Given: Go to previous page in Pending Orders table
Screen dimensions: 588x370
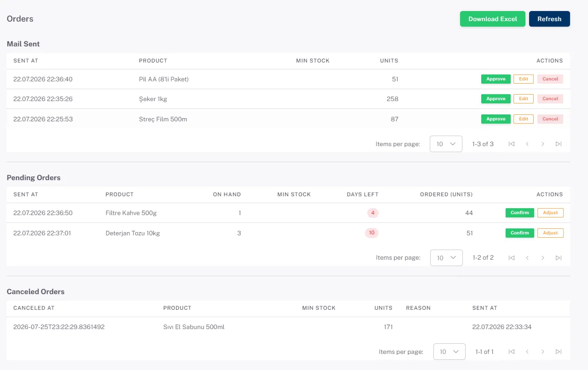Looking at the screenshot, I should coord(527,258).
